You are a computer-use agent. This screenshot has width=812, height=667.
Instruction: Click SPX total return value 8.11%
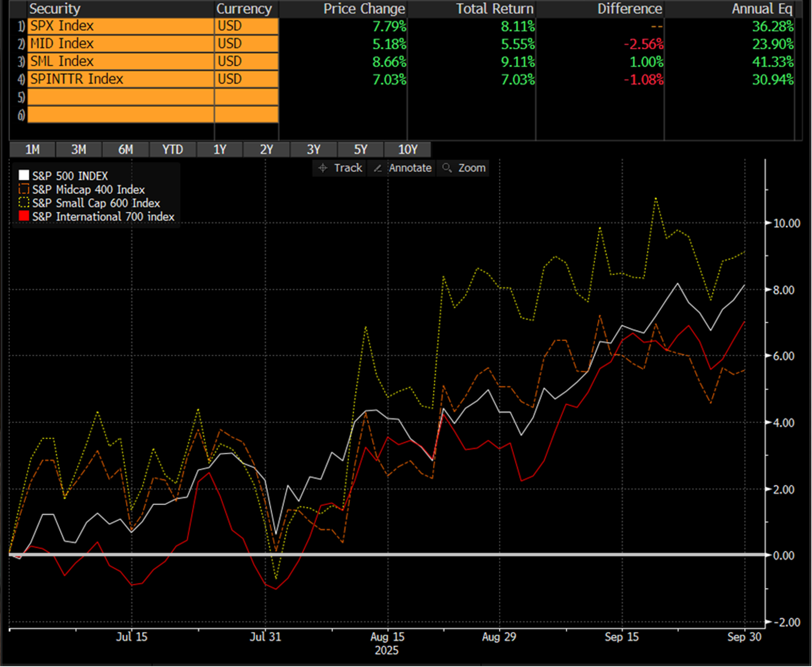click(518, 27)
